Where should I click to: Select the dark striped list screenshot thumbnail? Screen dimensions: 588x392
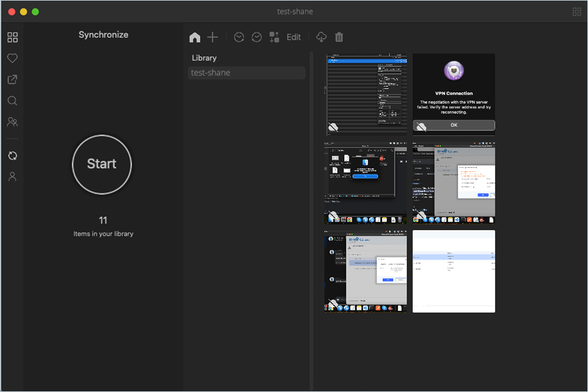click(x=366, y=94)
